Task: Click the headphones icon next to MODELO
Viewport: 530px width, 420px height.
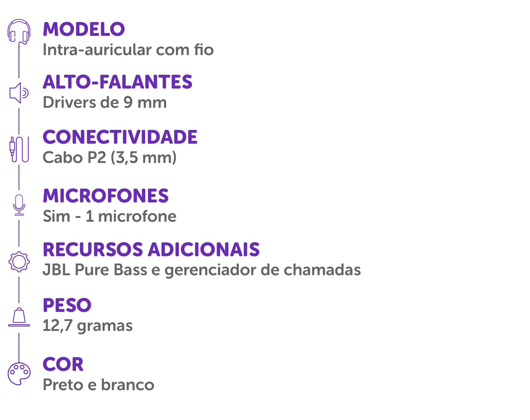Action: click(19, 31)
